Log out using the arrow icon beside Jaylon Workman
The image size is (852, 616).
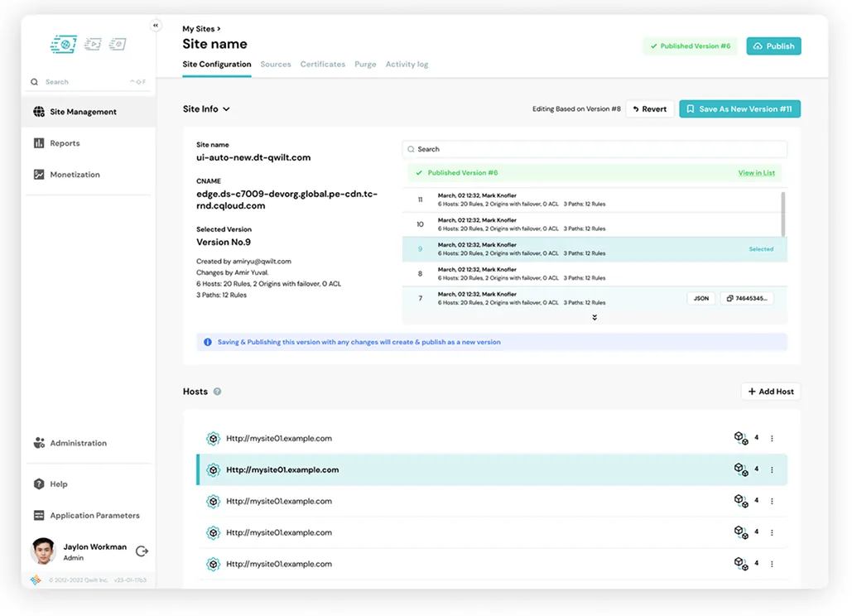(x=142, y=551)
